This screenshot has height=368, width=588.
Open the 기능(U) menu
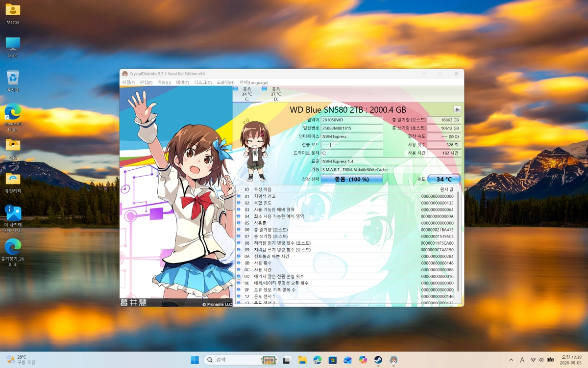point(164,82)
